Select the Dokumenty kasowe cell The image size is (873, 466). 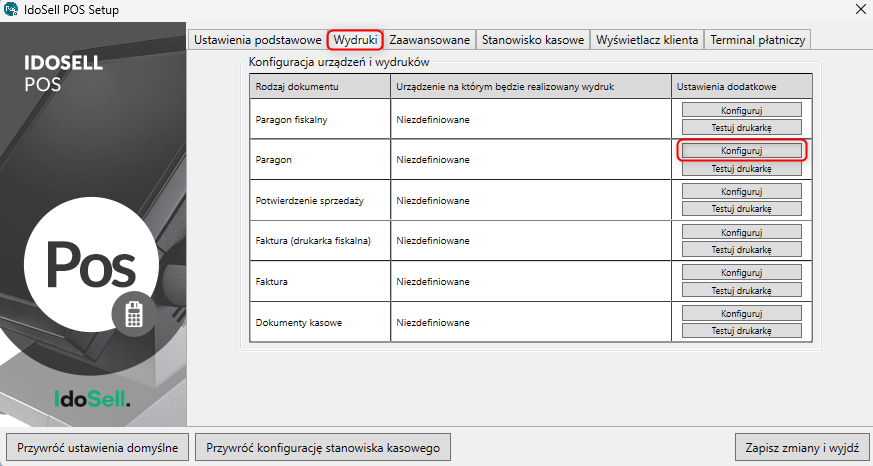click(x=320, y=322)
